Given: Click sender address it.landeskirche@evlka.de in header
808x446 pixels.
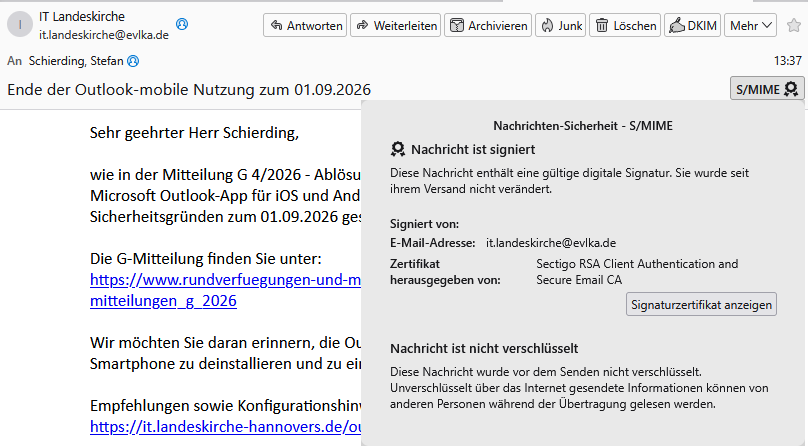Looking at the screenshot, I should (103, 35).
